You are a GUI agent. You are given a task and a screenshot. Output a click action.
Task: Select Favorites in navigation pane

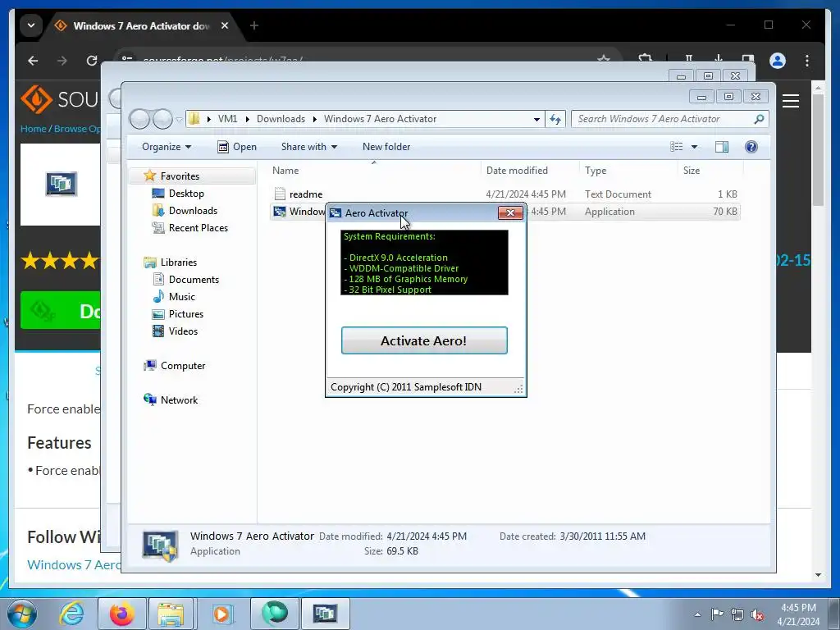click(180, 176)
